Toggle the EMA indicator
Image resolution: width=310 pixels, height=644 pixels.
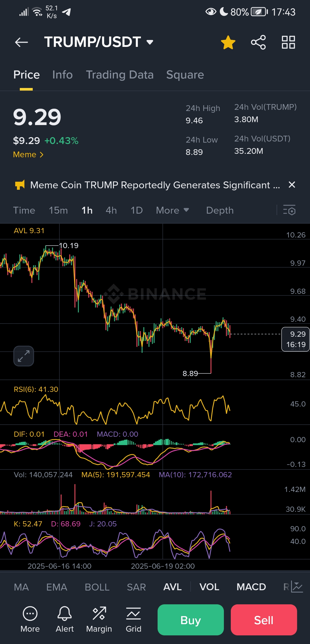[57, 587]
